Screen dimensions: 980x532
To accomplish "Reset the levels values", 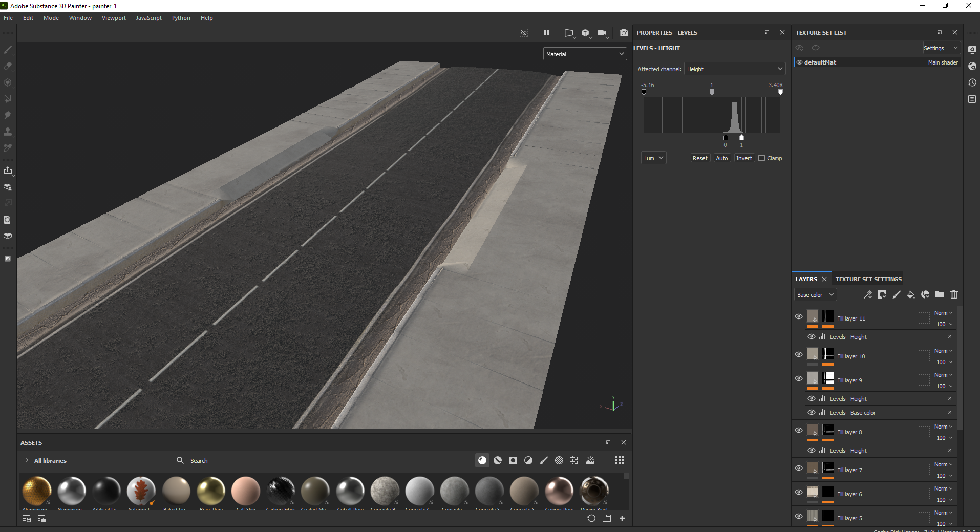I will click(x=700, y=158).
